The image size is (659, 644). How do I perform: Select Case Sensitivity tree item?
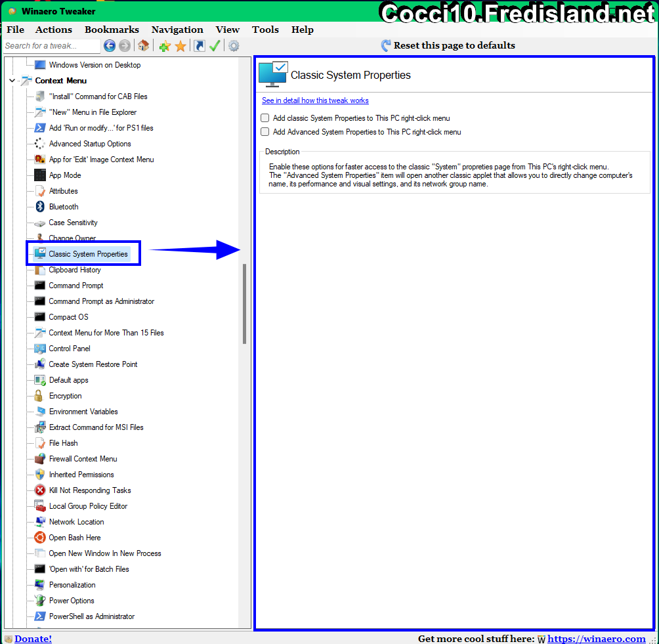pyautogui.click(x=73, y=223)
